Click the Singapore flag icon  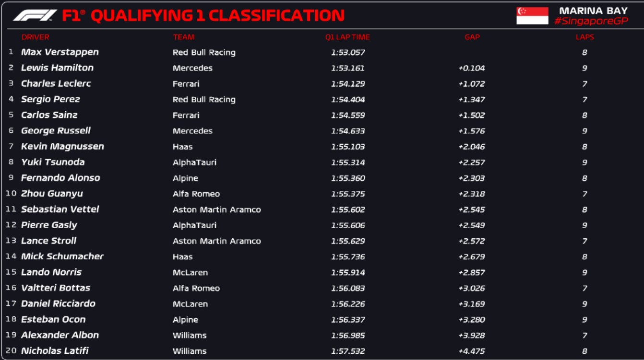[x=532, y=16]
